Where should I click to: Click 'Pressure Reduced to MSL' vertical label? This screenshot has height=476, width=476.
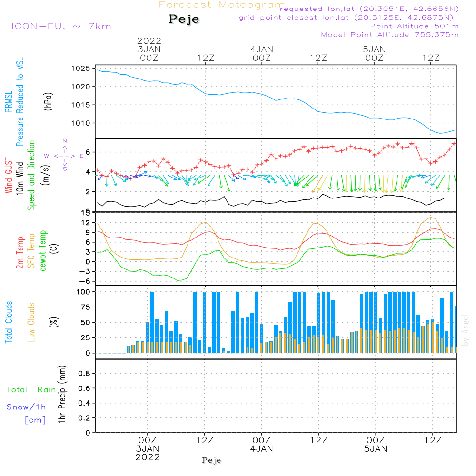(20, 102)
